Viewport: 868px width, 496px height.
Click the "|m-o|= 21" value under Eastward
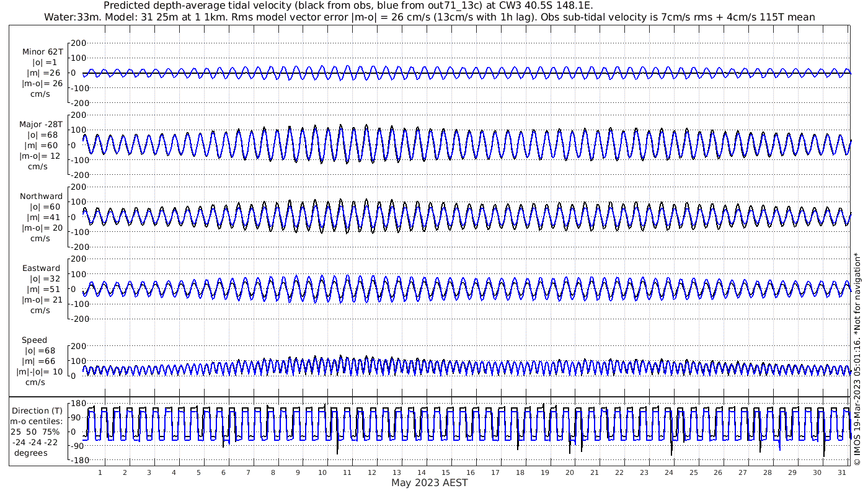(x=42, y=300)
